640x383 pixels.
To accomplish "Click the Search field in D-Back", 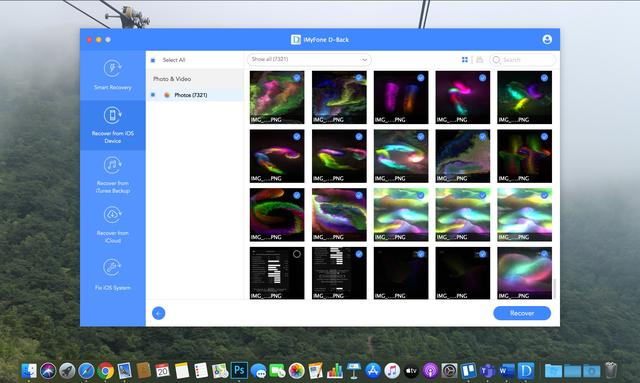I will pos(523,60).
